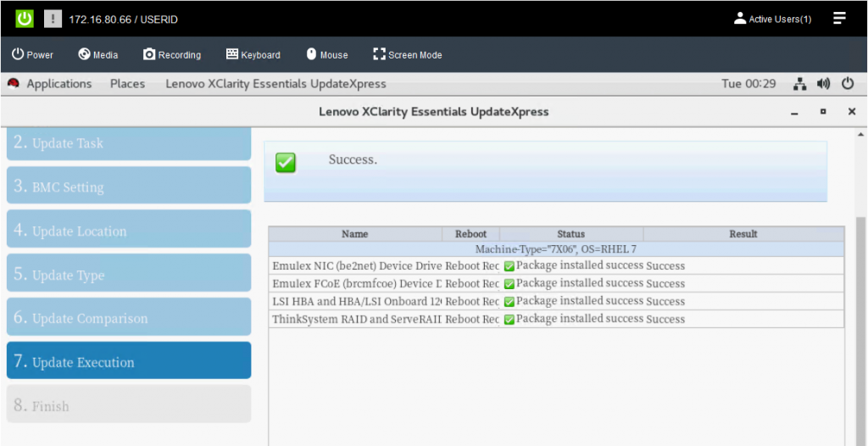
Task: Click status check icon in Emulex NIC row
Action: click(509, 266)
